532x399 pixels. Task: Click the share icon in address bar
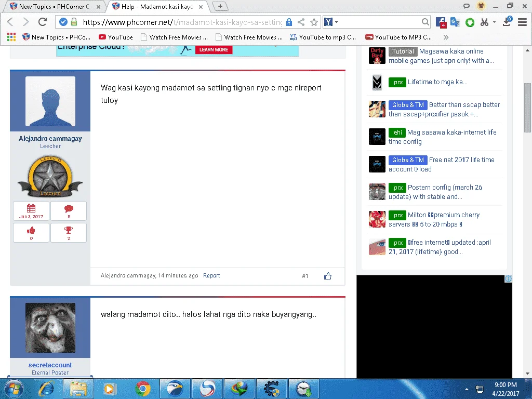(301, 22)
